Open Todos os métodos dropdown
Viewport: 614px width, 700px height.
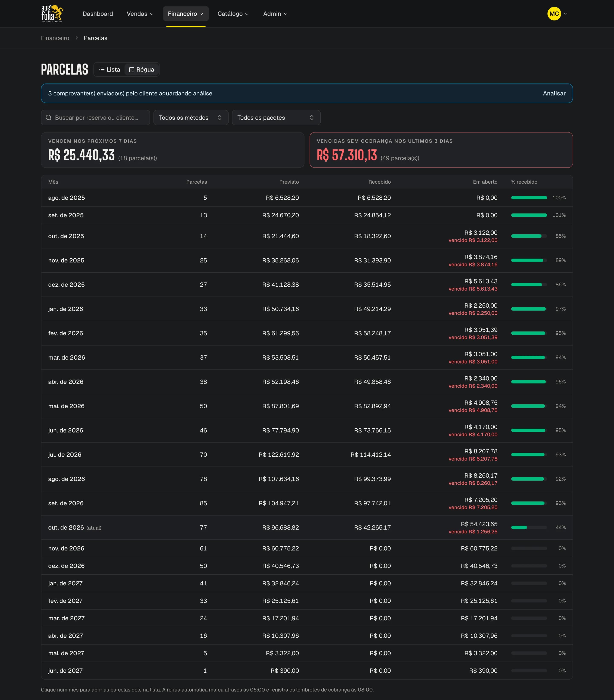click(x=191, y=118)
